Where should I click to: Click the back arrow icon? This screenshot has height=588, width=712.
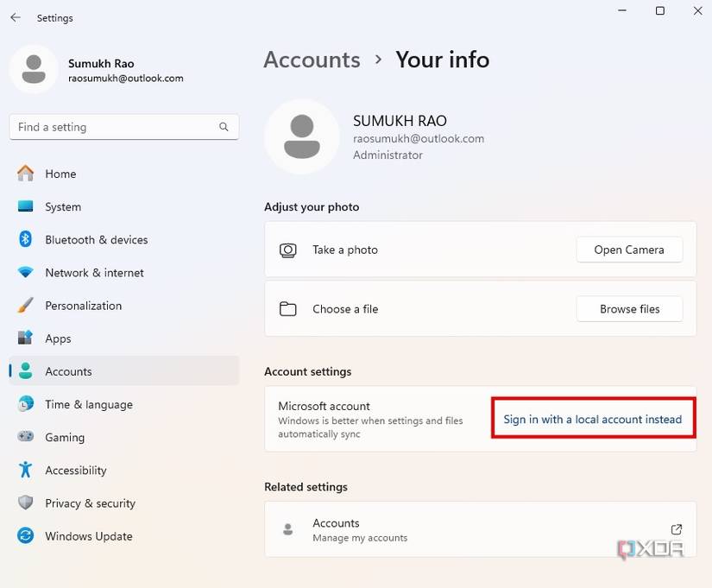pyautogui.click(x=16, y=17)
